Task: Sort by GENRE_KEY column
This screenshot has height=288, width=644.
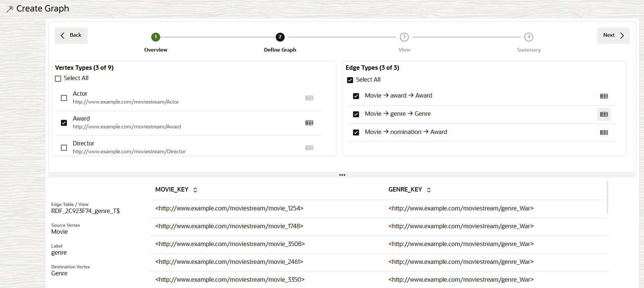Action: (x=429, y=190)
